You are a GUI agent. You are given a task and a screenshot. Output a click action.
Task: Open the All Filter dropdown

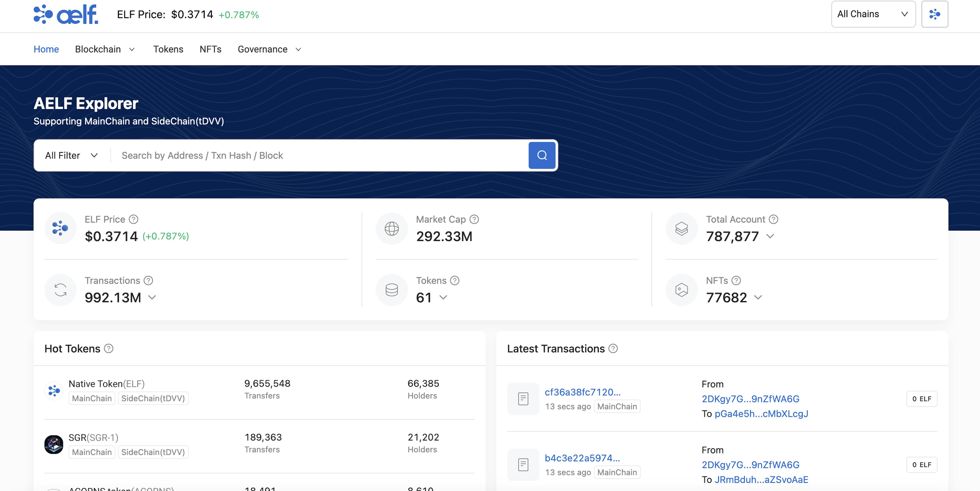pyautogui.click(x=71, y=156)
